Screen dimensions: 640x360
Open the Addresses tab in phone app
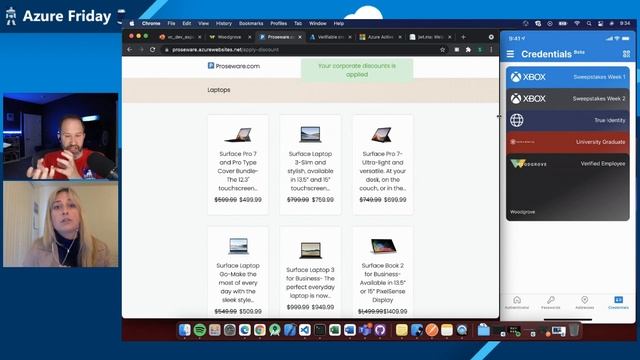point(584,302)
